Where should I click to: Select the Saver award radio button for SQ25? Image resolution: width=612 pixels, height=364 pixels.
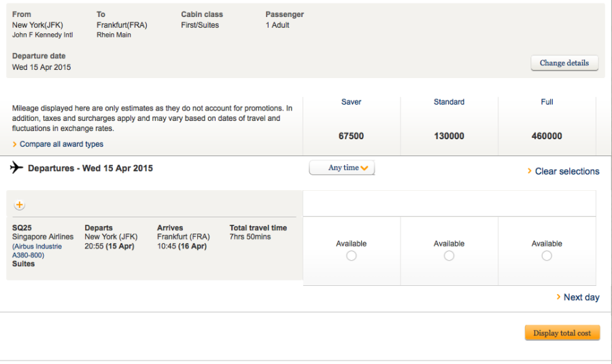coord(351,256)
